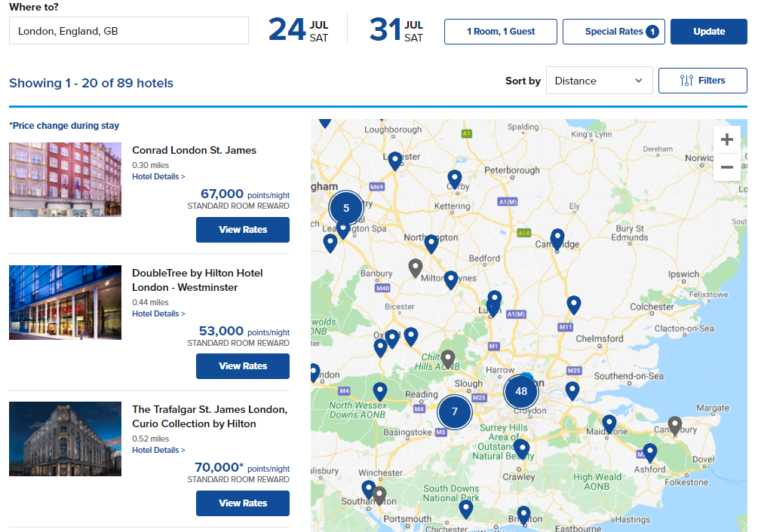
Task: View Rates for DoubleTree London - Westminster
Action: tap(243, 366)
